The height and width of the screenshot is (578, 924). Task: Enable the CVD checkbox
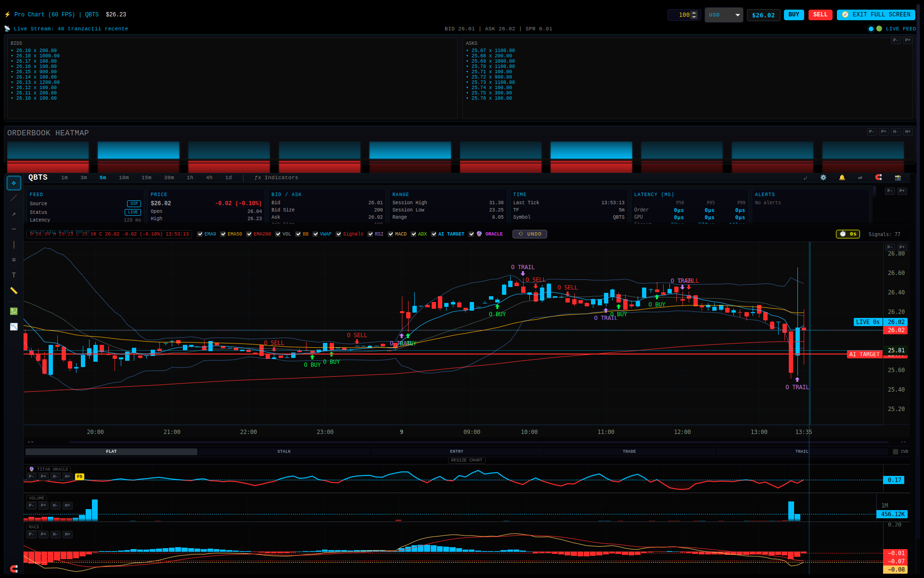point(896,452)
